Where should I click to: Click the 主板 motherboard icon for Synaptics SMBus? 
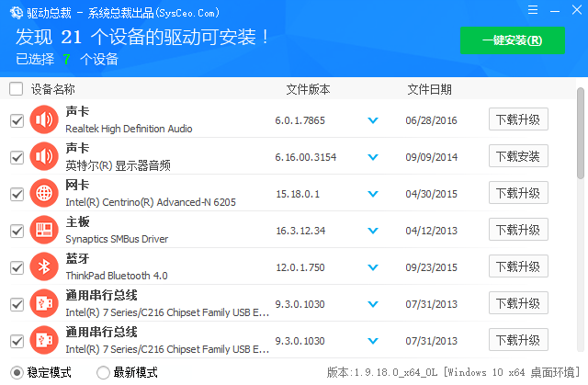point(44,230)
